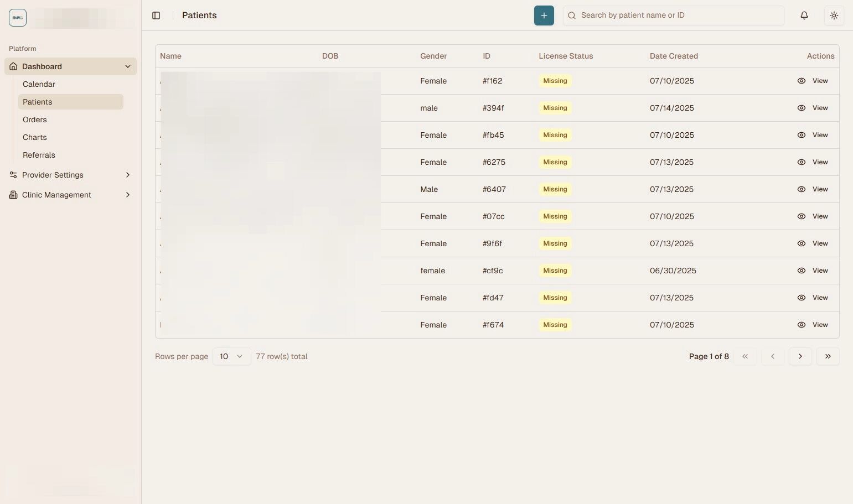The height and width of the screenshot is (504, 853).
Task: Go to the previous page arrow
Action: tap(772, 356)
